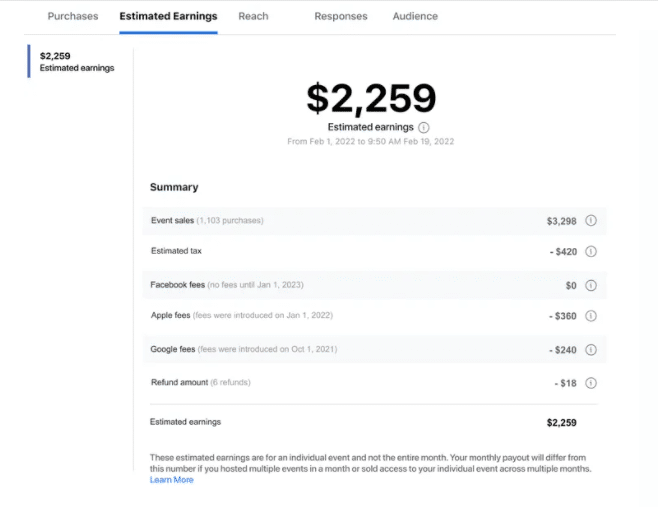Open info icon for Event sales row
The width and height of the screenshot is (658, 507).
coord(590,220)
